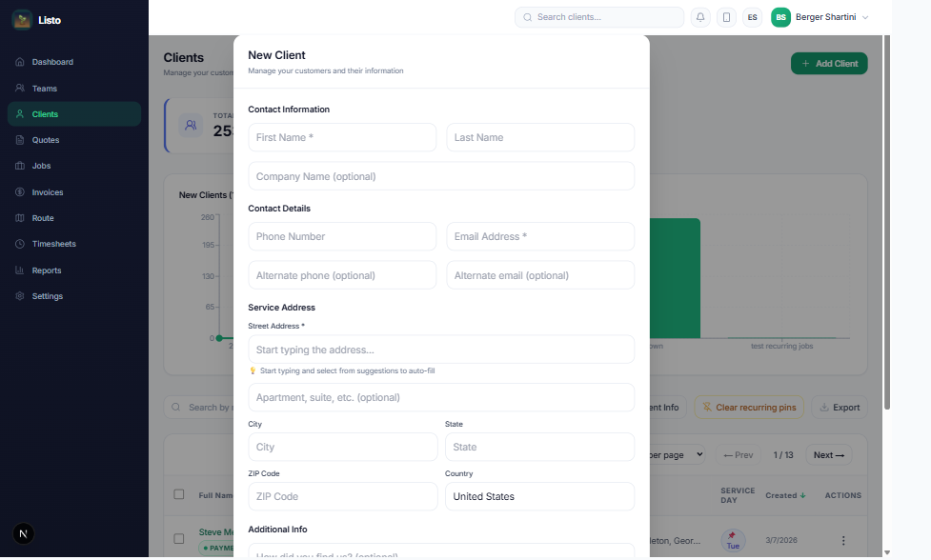Open Dashboard from the sidebar
The height and width of the screenshot is (560, 931).
[74, 62]
